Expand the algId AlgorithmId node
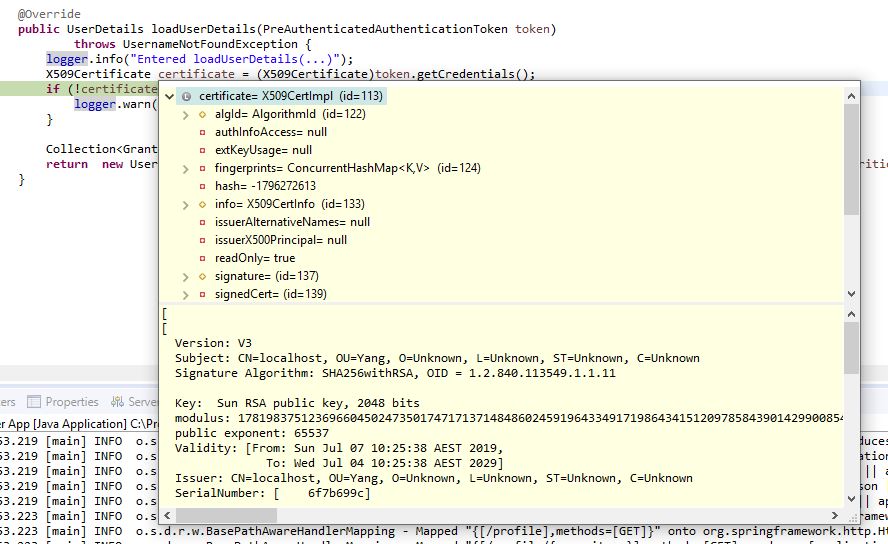Viewport: 888px width, 544px height. (x=186, y=114)
